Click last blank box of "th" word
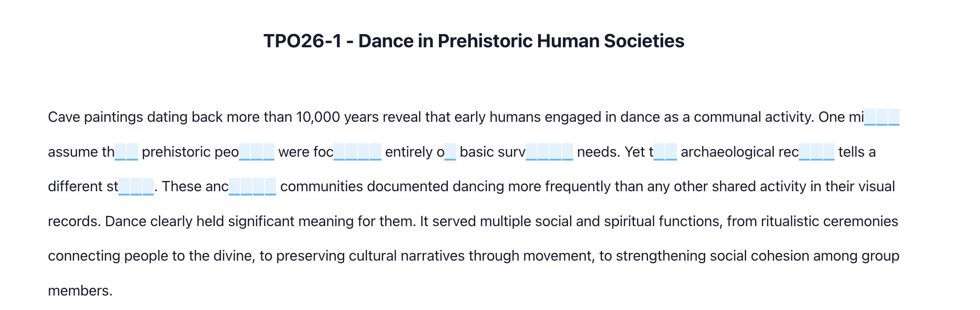980x310 pixels. (x=133, y=152)
